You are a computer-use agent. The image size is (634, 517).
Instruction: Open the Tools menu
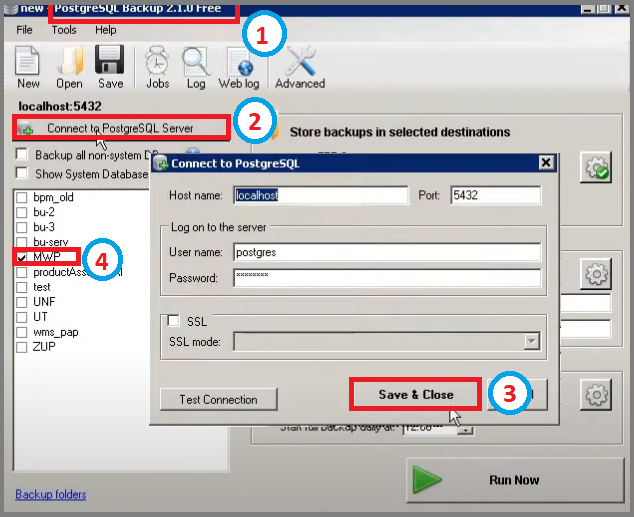64,30
